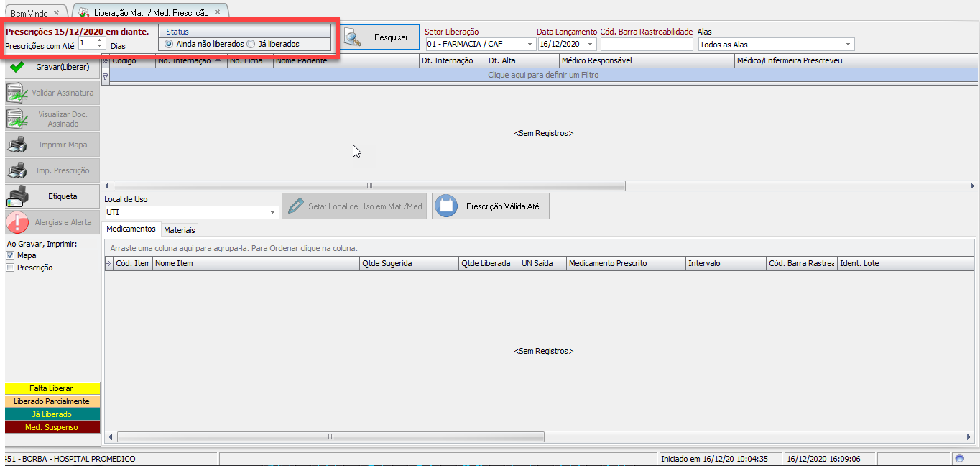Click the green checkmark Gravar(Liberar) icon

click(x=17, y=67)
